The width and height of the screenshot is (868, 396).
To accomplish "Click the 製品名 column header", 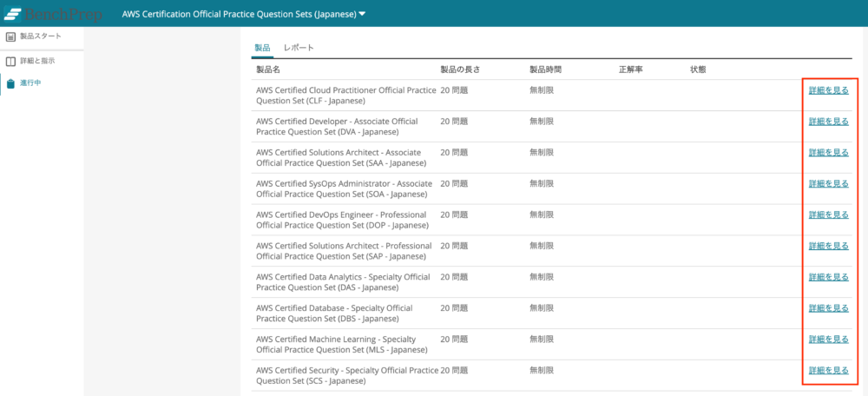I will click(x=268, y=69).
